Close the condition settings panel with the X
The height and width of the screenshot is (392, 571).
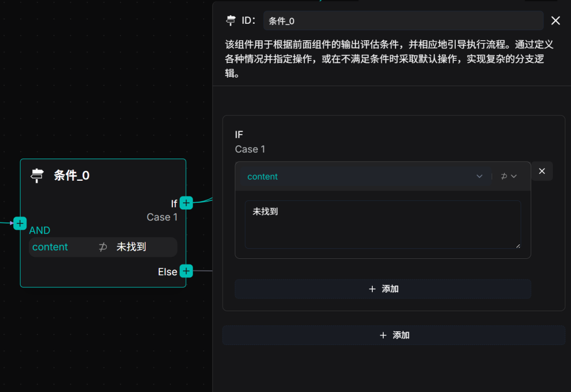click(x=556, y=20)
